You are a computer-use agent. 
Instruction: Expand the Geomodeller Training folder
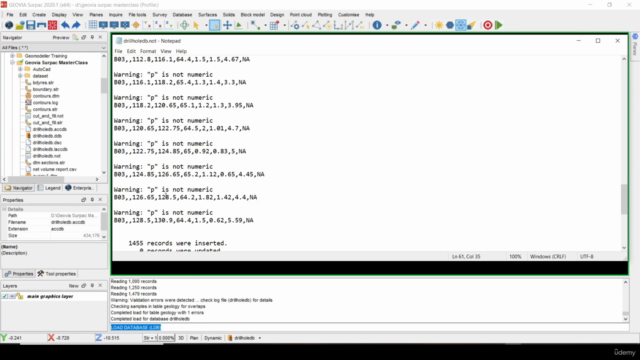point(13,56)
